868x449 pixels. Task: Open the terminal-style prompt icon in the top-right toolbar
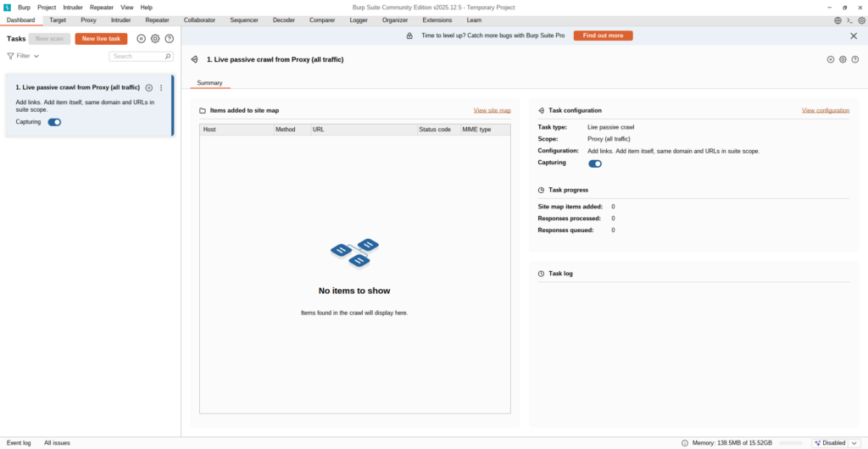pyautogui.click(x=849, y=20)
